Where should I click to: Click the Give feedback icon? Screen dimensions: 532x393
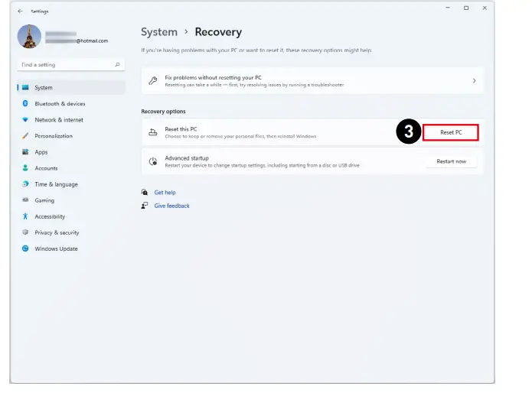(145, 206)
